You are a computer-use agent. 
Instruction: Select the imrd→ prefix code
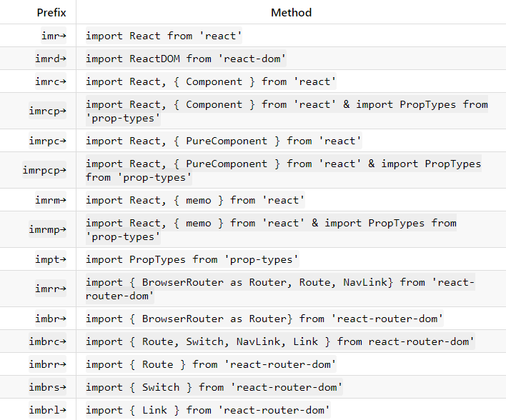click(x=51, y=59)
